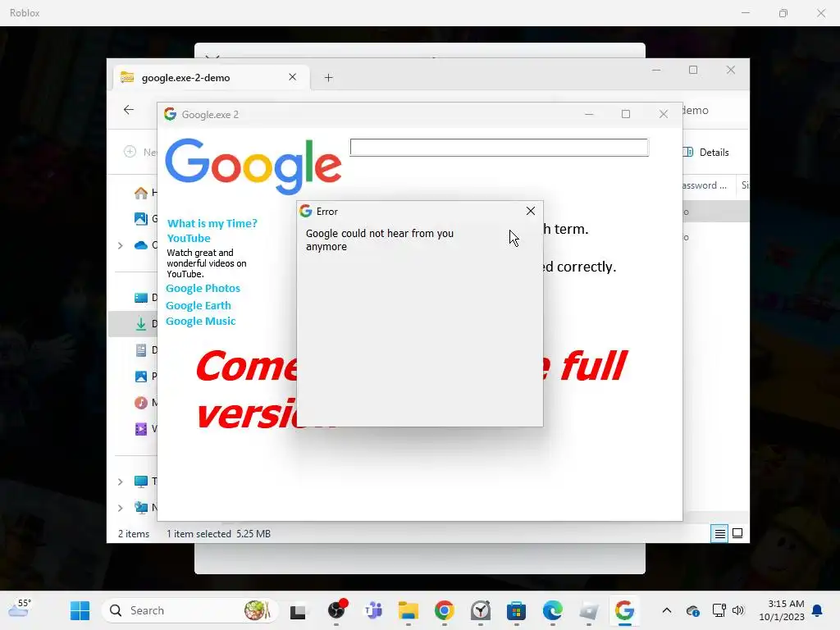
Task: Maximize the Google.exe 2 window
Action: 626,114
